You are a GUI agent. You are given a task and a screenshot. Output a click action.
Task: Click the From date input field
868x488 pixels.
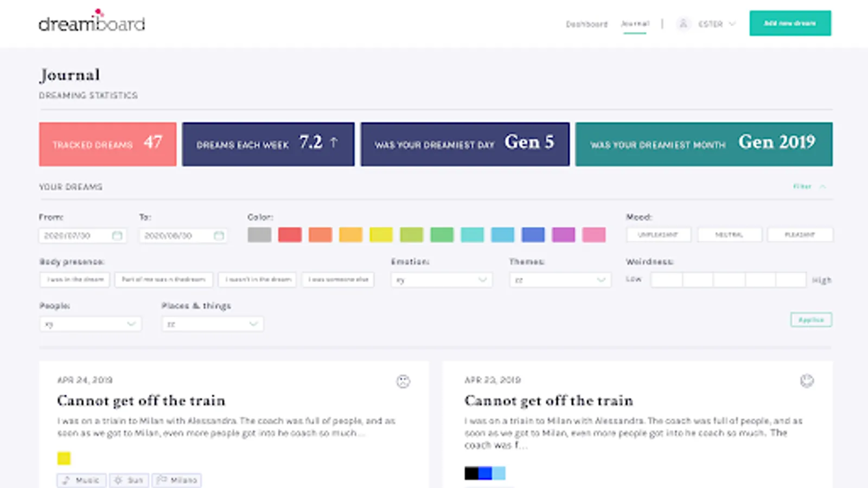(x=82, y=235)
